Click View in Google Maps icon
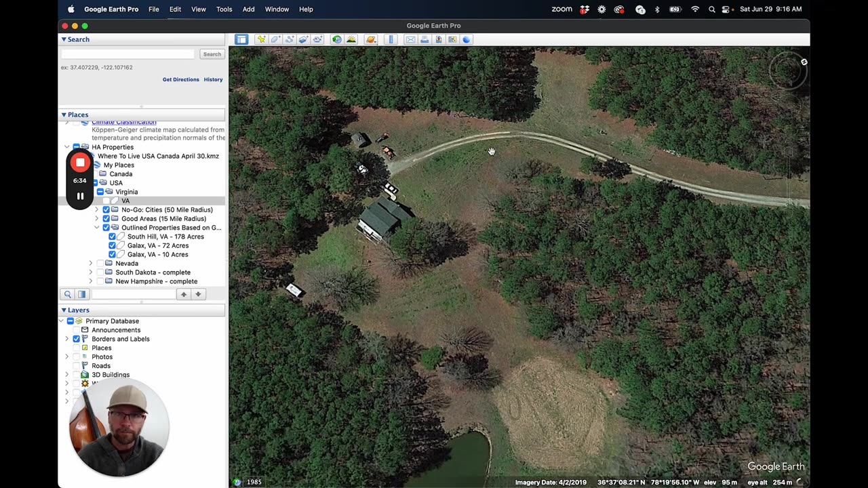 (452, 39)
